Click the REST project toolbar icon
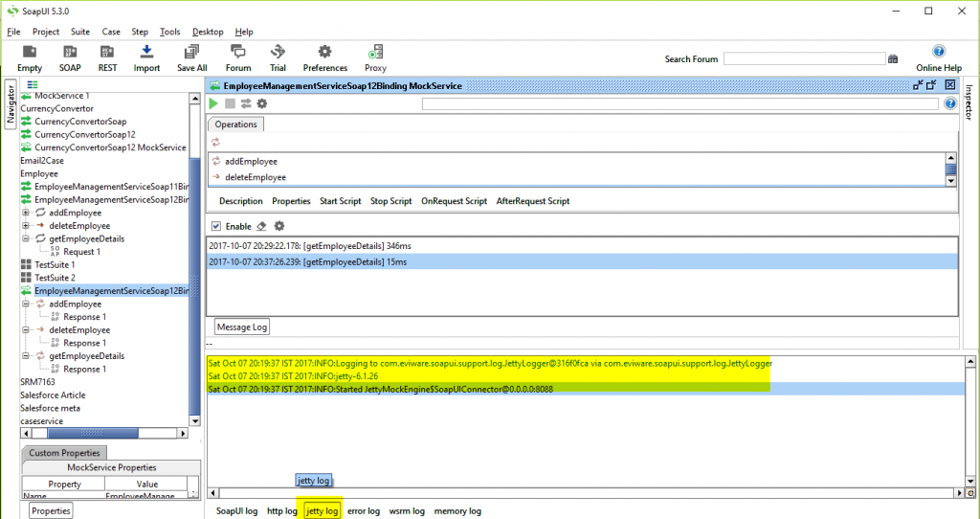This screenshot has width=980, height=519. [x=107, y=53]
